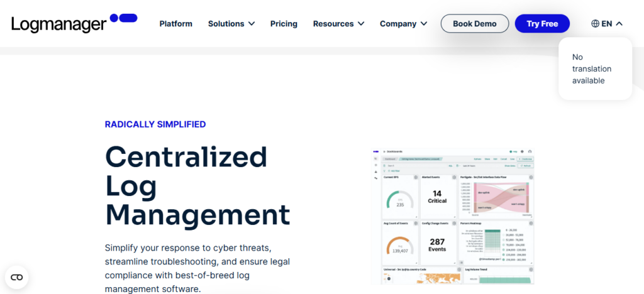Click the Avg 139,407 orange gauge
This screenshot has width=644, height=294.
[x=400, y=246]
